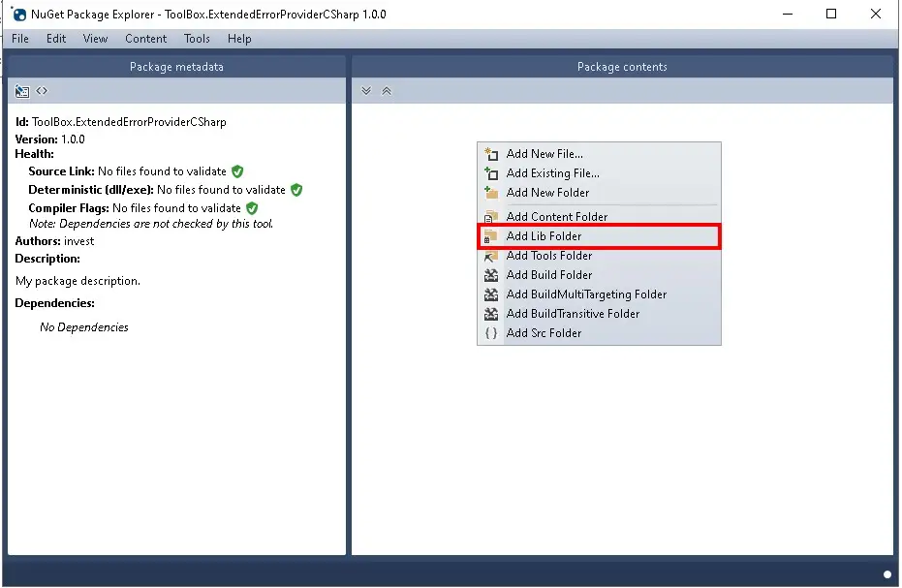
Task: Expand all package contents with double-down chevron
Action: pyautogui.click(x=366, y=91)
